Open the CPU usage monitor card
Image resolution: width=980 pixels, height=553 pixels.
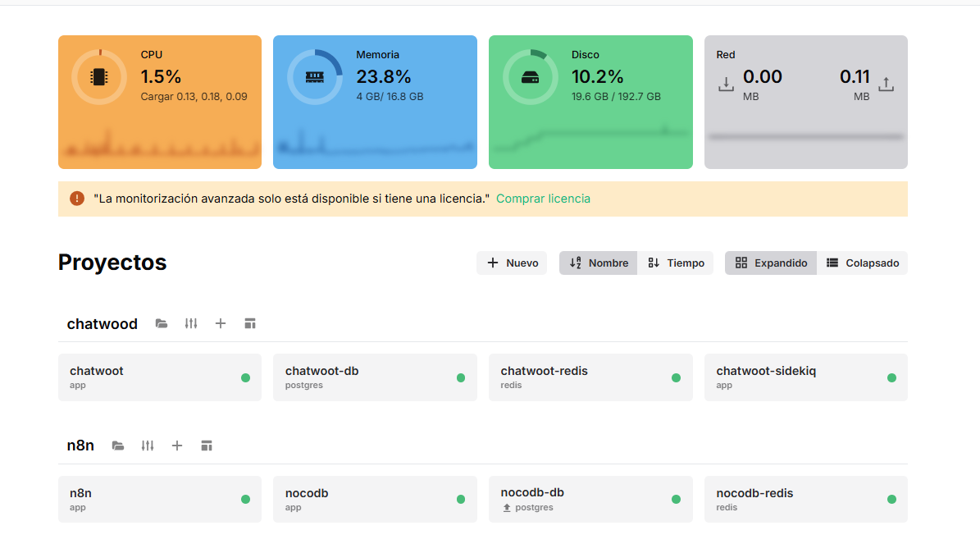coord(159,102)
